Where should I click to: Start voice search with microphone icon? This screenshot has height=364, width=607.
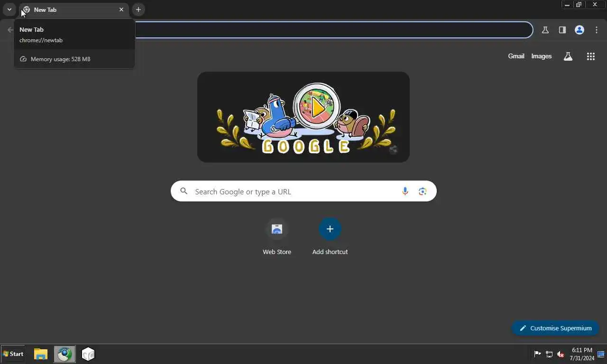[405, 191]
